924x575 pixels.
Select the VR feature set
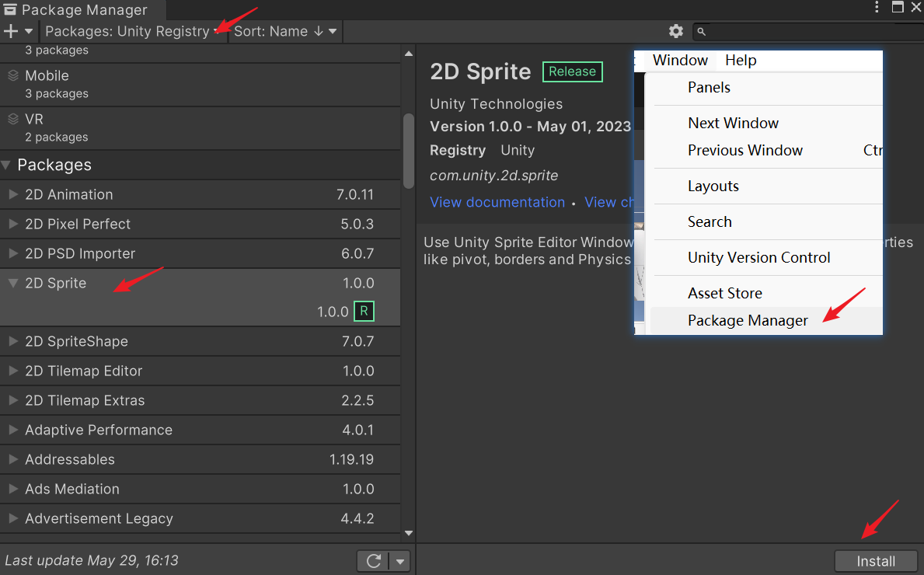tap(200, 128)
